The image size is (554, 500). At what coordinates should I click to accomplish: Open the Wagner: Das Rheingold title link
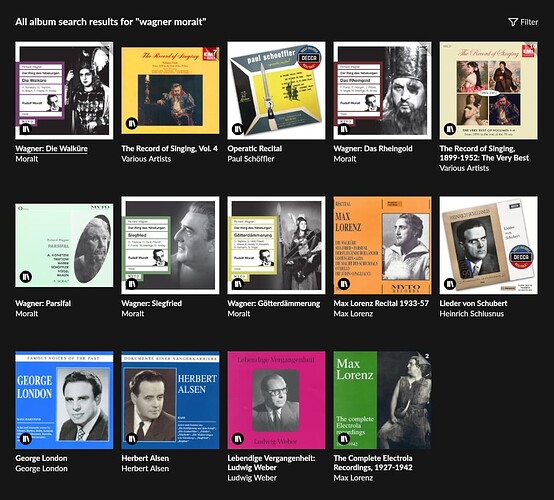373,148
